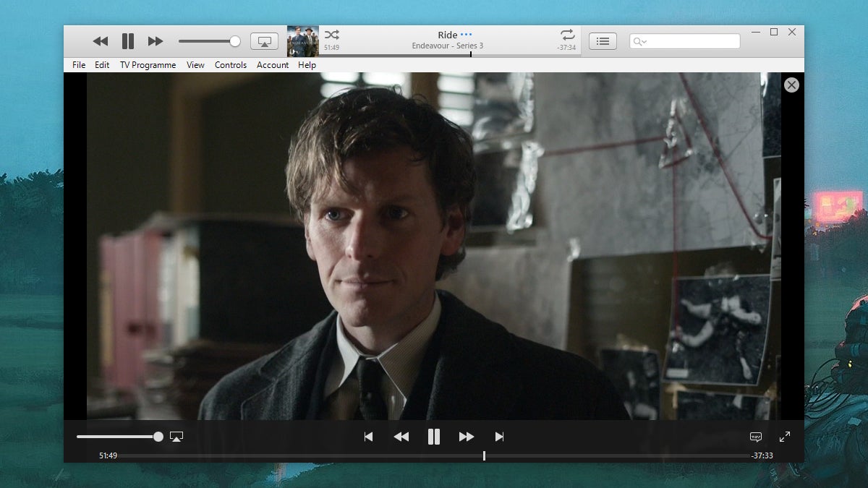
Task: Open the options menu beside the Ride title
Action: pos(467,34)
